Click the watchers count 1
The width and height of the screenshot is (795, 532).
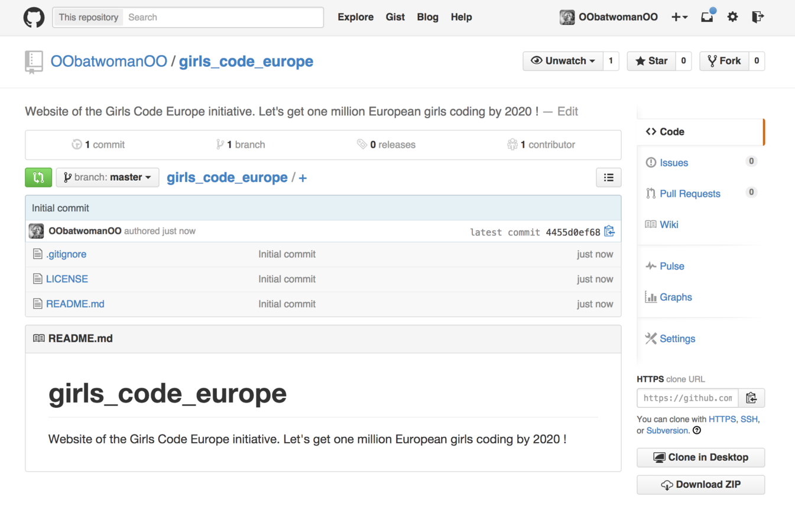coord(611,61)
